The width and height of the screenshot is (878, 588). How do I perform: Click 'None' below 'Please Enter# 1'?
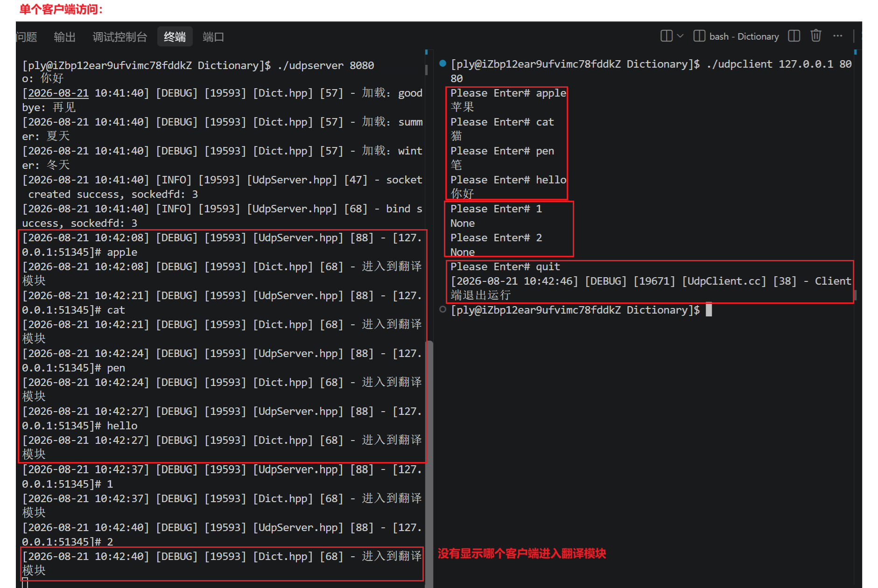463,223
